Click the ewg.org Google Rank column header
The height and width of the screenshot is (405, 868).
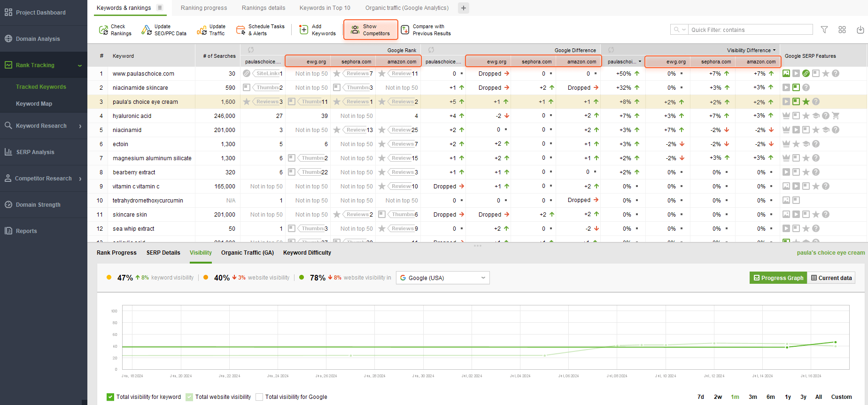(308, 62)
